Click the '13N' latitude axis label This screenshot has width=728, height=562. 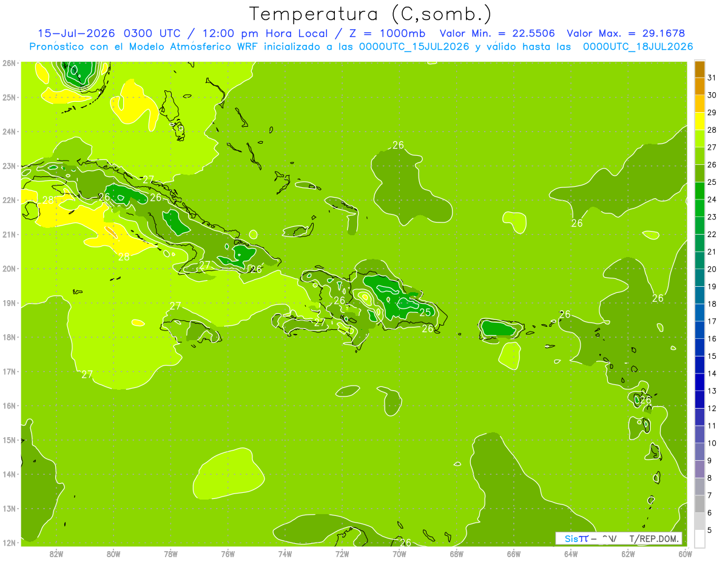9,509
